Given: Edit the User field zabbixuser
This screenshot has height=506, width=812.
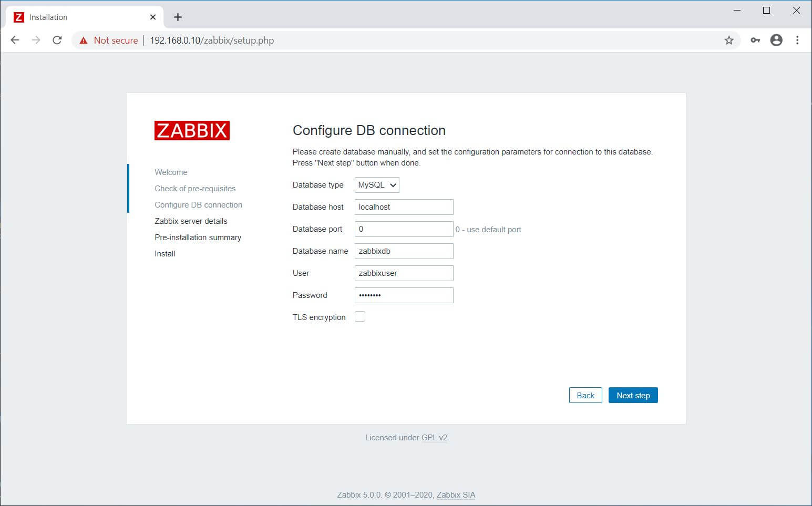Looking at the screenshot, I should click(x=404, y=273).
